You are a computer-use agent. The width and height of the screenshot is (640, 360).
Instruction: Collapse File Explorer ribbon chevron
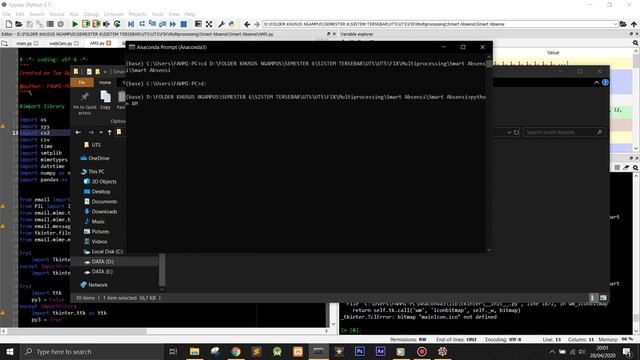point(596,82)
